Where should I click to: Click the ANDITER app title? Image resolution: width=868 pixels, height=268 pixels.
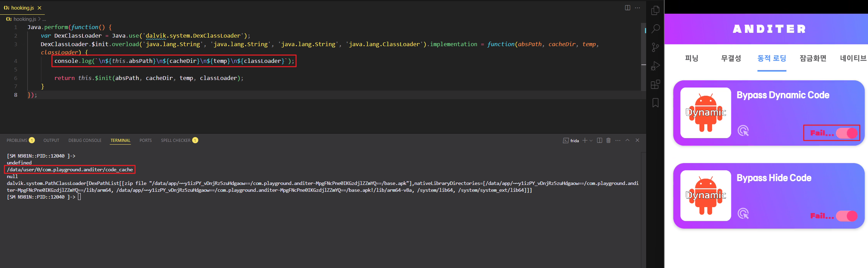[x=770, y=29]
